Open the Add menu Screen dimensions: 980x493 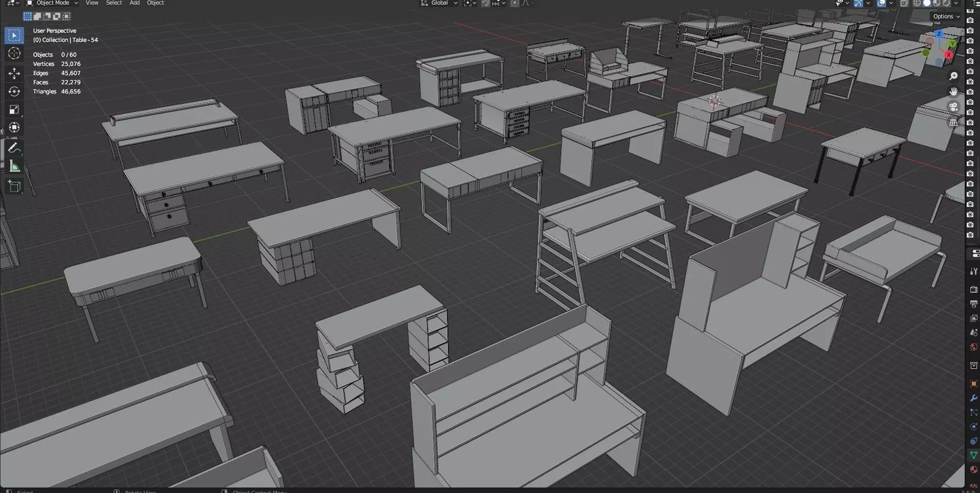(x=134, y=3)
